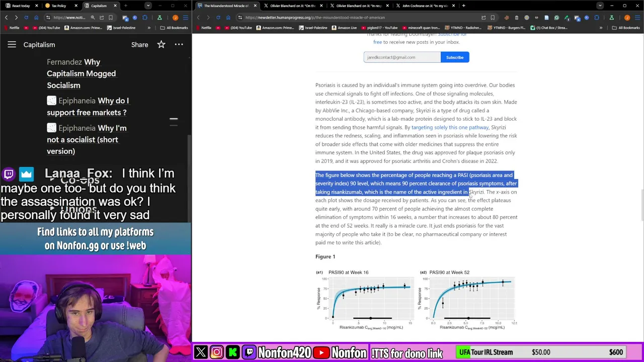Click the cookie extension icon in the right toolbar
The width and height of the screenshot is (644, 362).
507,18
